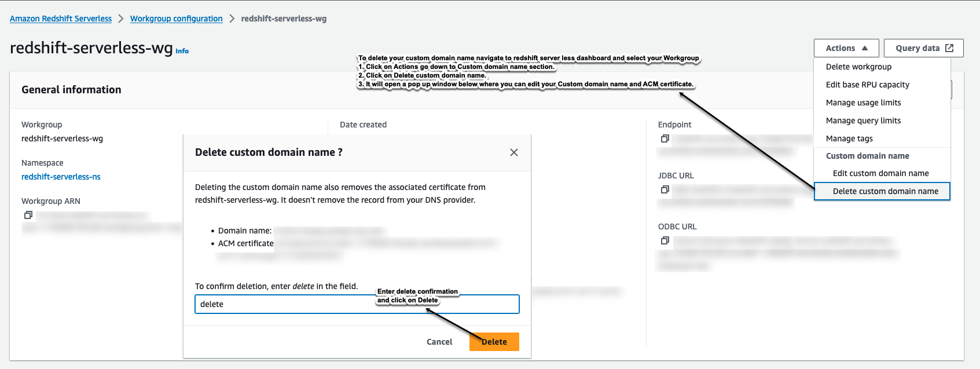The width and height of the screenshot is (980, 369).
Task: Click the General information heading
Action: [x=71, y=90]
